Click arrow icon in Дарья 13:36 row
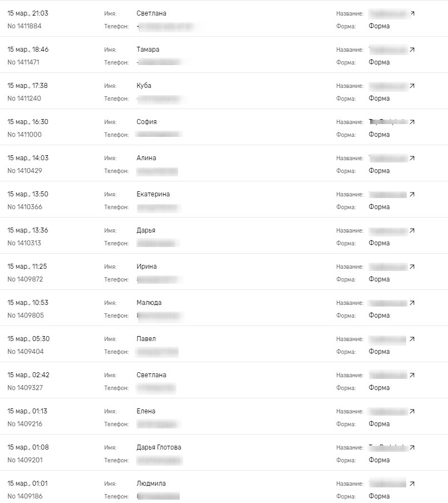The height and width of the screenshot is (503, 448). click(412, 231)
